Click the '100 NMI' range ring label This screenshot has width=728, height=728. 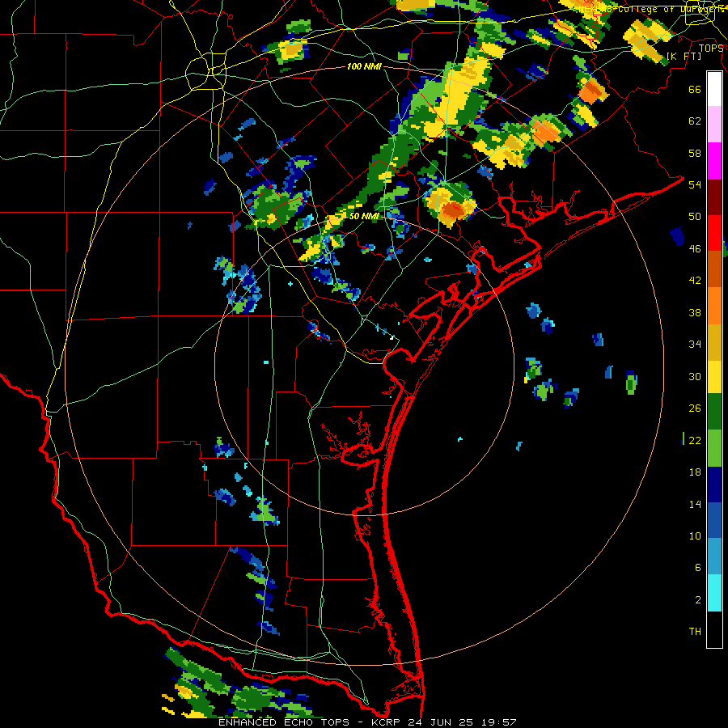coord(364,67)
